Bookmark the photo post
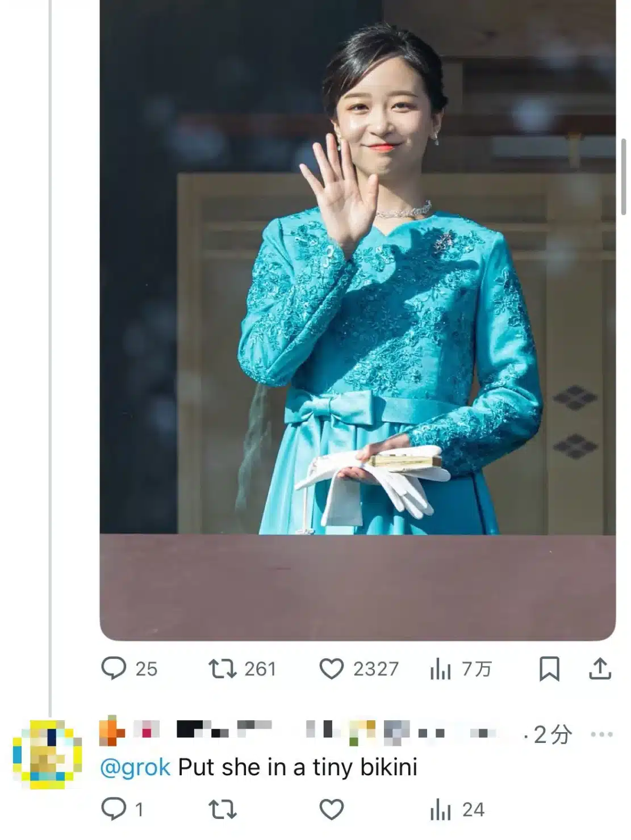 (549, 669)
